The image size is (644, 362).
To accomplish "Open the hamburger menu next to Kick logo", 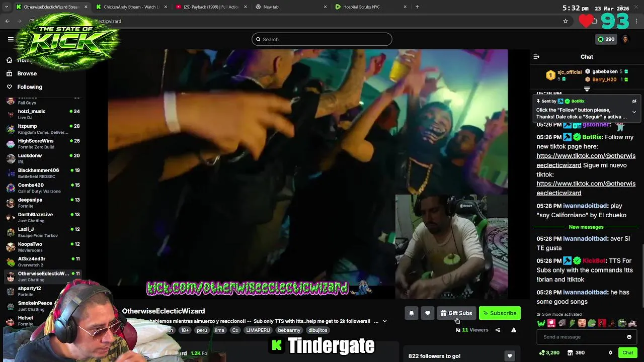I will pyautogui.click(x=11, y=39).
